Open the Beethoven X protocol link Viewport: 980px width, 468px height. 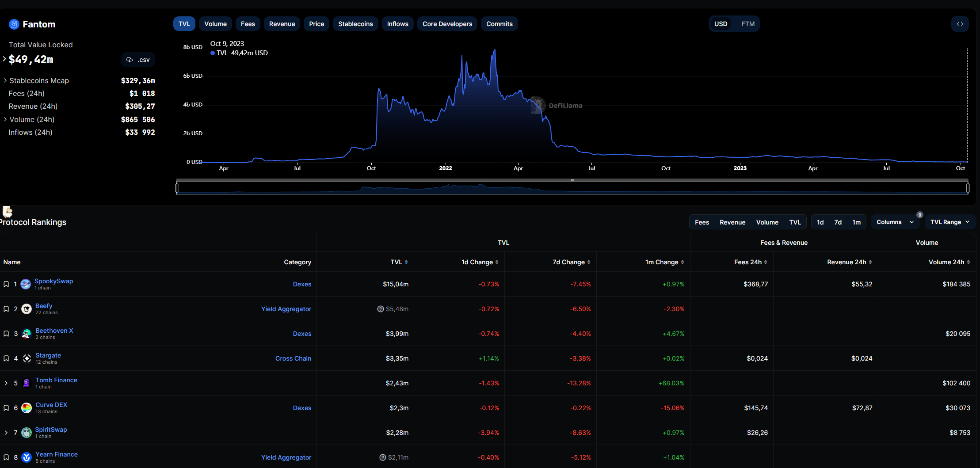pos(54,331)
